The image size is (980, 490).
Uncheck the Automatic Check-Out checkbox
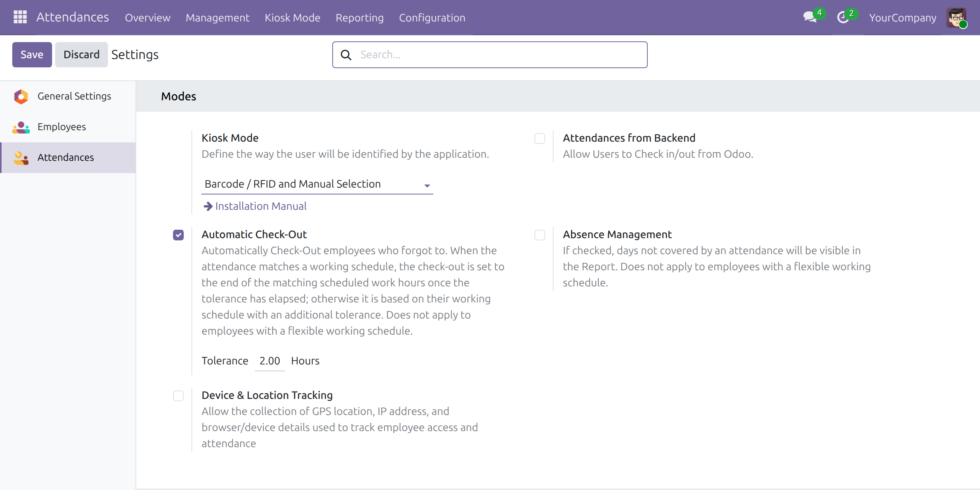click(x=178, y=235)
